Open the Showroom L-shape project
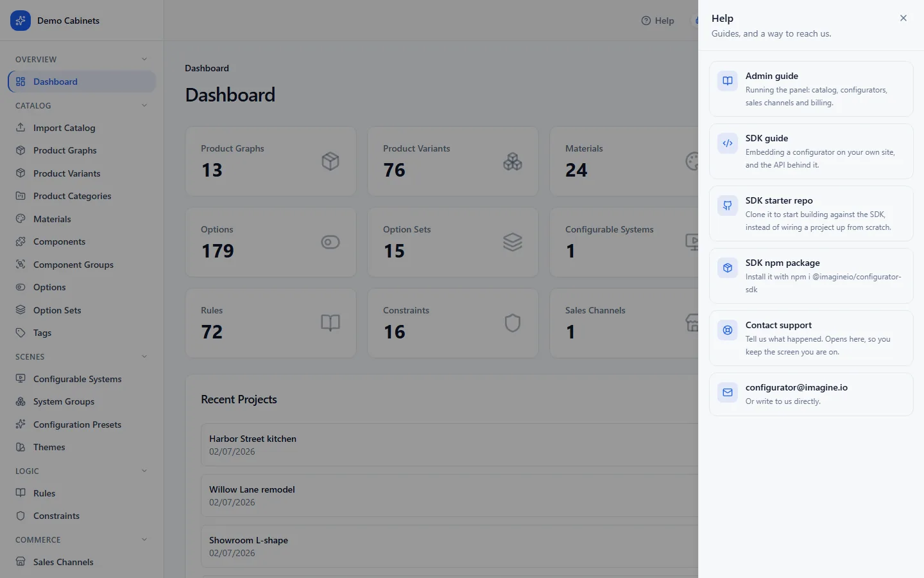This screenshot has height=578, width=924. 449,546
